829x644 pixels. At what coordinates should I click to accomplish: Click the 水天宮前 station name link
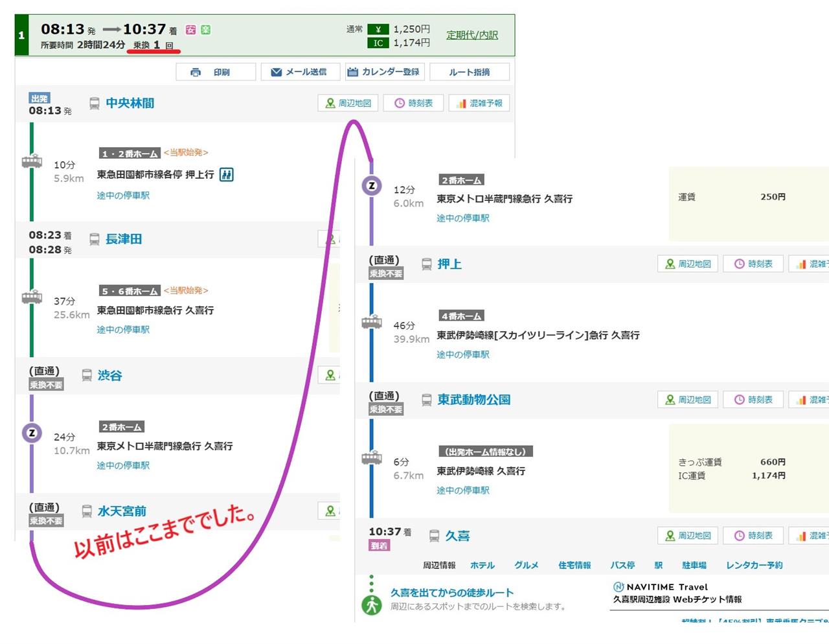122,511
